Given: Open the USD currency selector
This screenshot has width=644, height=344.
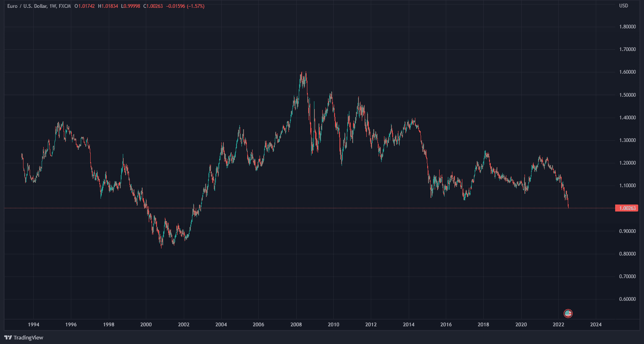Looking at the screenshot, I should [x=623, y=6].
